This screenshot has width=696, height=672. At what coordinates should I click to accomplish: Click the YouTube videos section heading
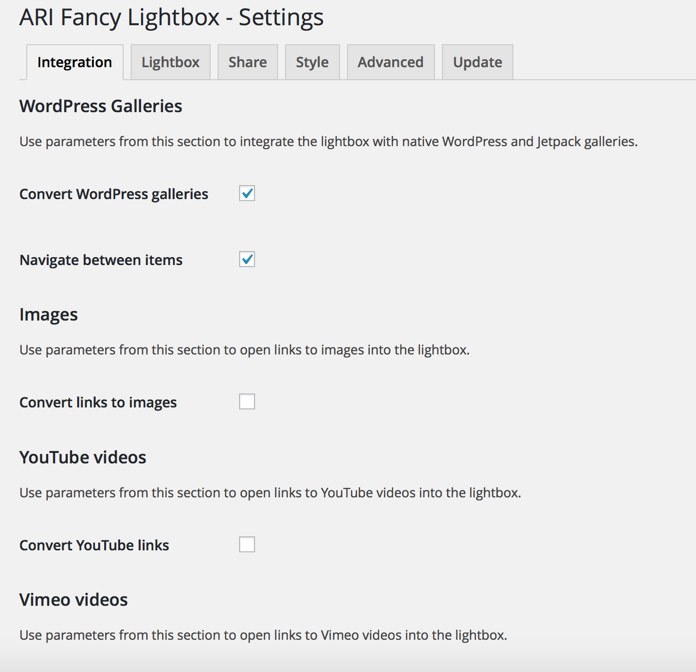[x=83, y=457]
